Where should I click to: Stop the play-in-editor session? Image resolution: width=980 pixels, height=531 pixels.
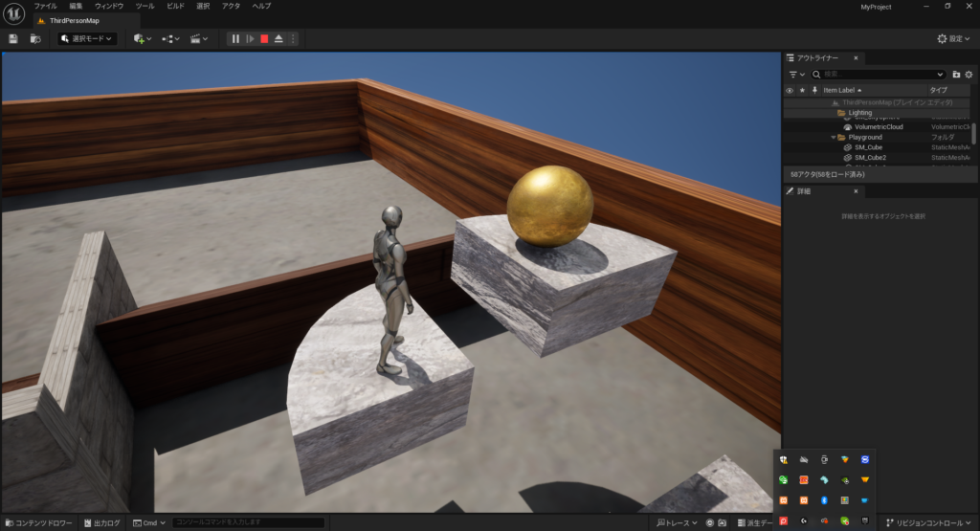[264, 39]
